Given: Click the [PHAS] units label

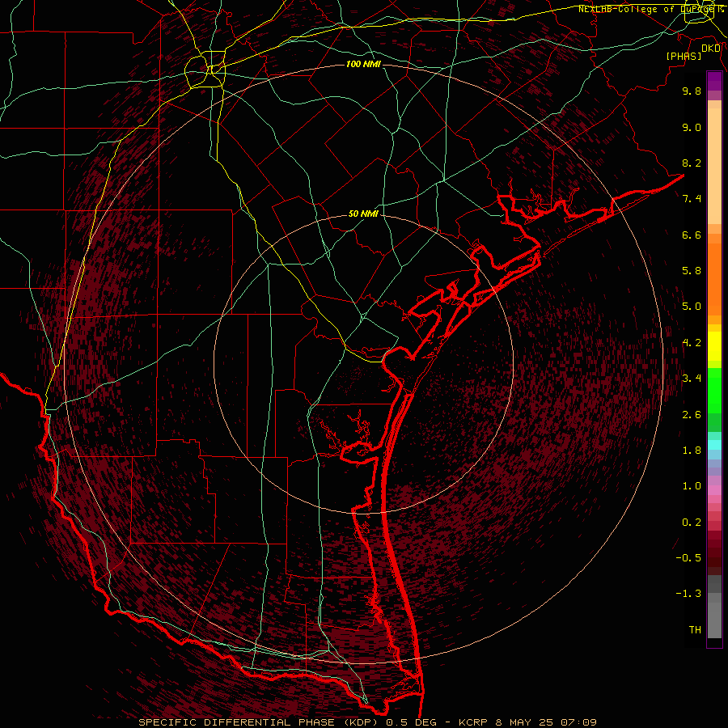Looking at the screenshot, I should point(684,56).
